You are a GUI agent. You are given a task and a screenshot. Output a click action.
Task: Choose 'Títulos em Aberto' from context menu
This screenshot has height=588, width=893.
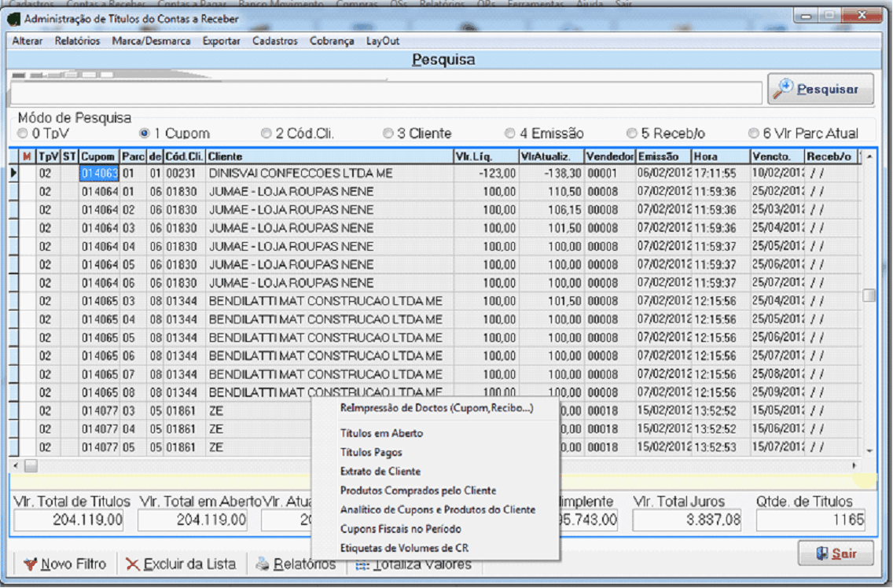point(381,433)
